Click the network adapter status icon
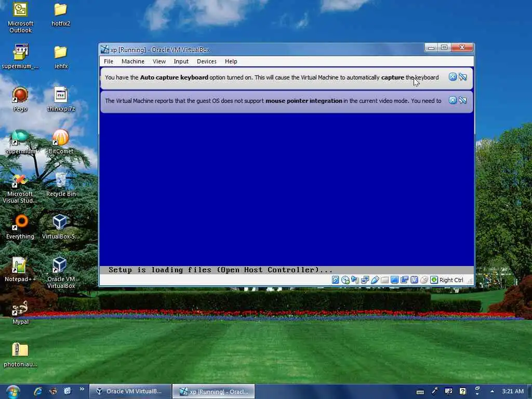 coord(365,280)
